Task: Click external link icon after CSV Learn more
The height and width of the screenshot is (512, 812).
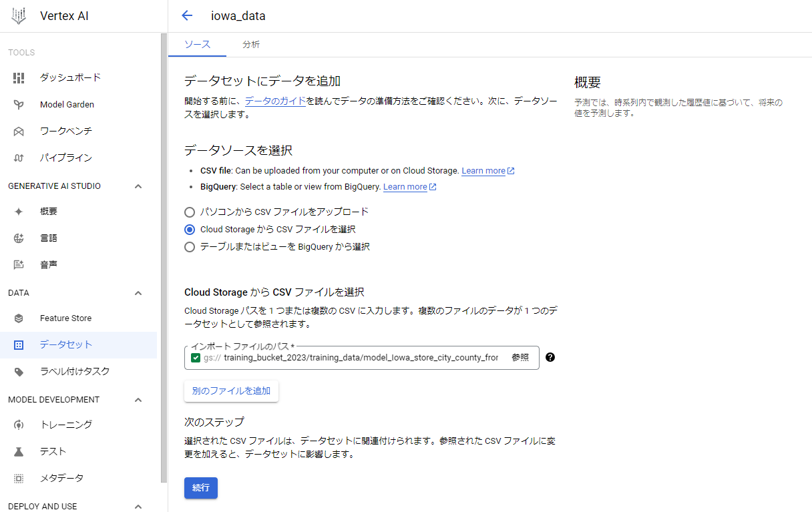Action: click(x=511, y=171)
